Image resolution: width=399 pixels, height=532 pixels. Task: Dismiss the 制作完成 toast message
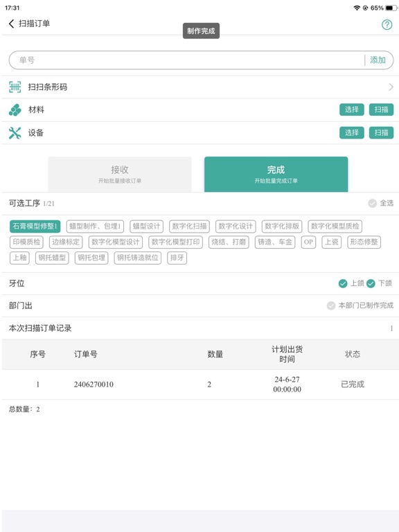[201, 31]
